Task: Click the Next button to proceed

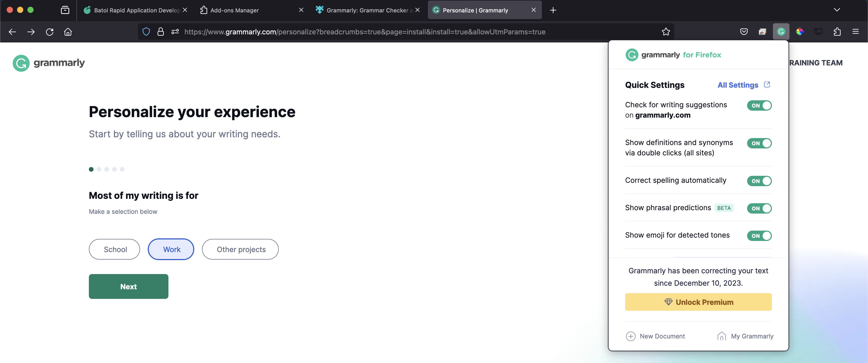Action: pyautogui.click(x=128, y=286)
